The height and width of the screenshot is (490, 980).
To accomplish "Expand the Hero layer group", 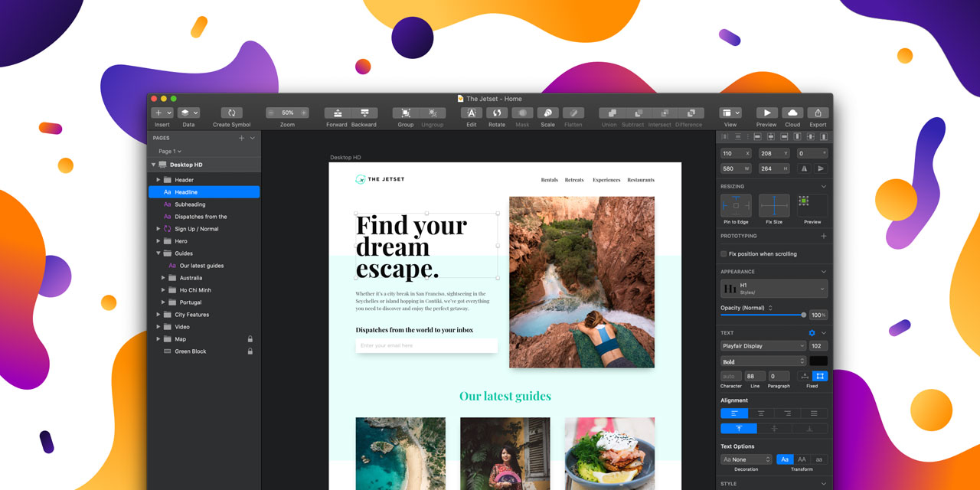I will [x=158, y=240].
